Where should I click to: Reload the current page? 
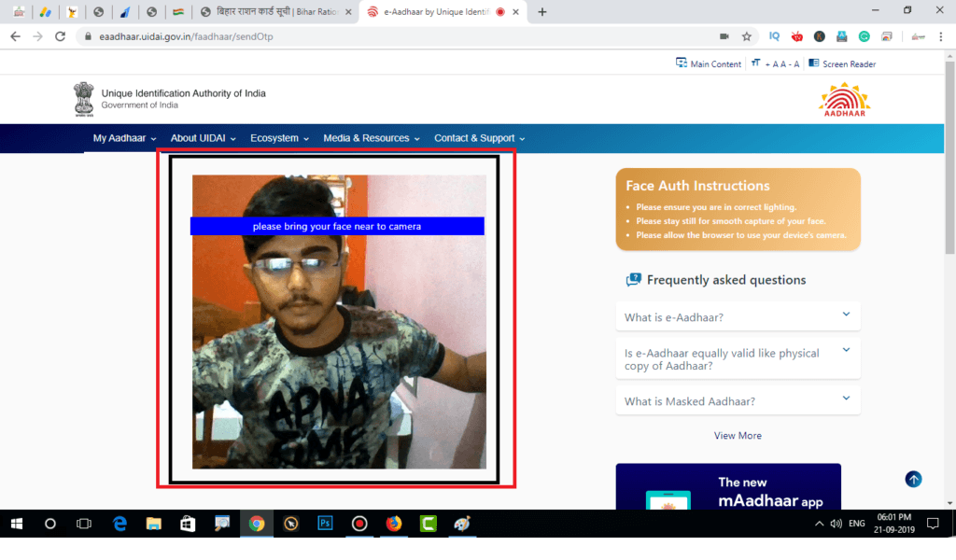click(60, 36)
